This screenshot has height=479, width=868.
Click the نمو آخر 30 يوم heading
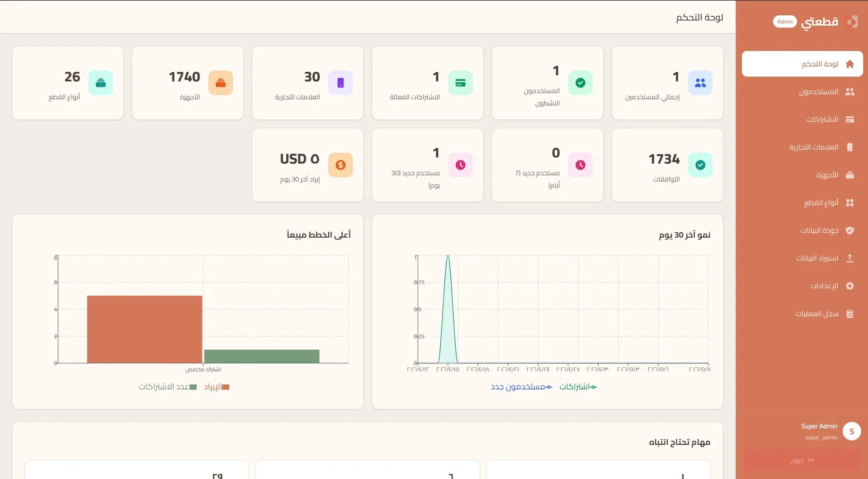pyautogui.click(x=684, y=235)
